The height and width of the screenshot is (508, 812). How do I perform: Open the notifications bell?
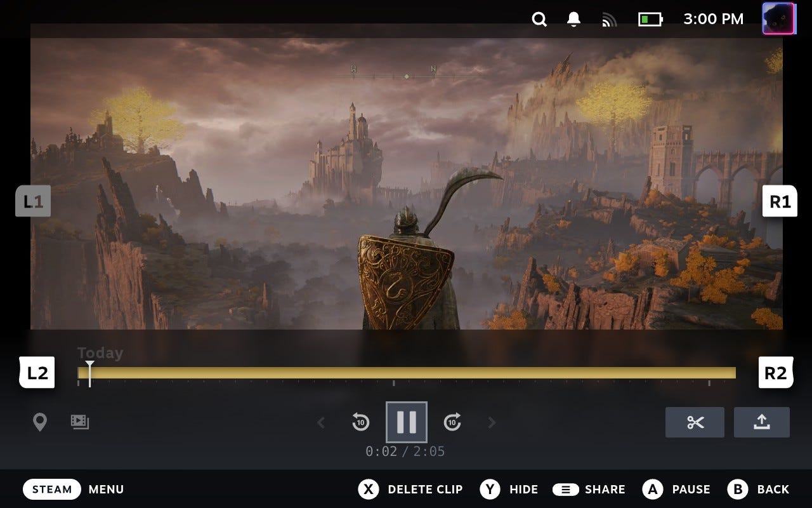coord(573,20)
